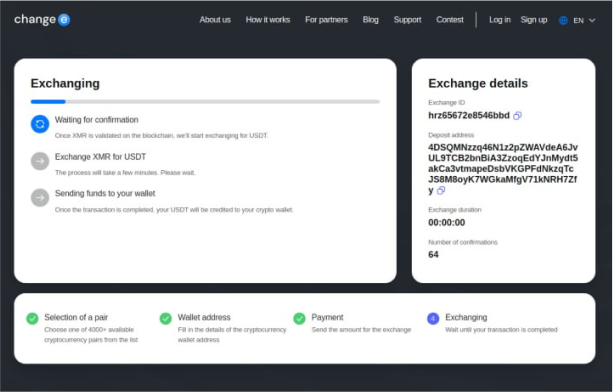
Task: Click the globe language icon
Action: click(563, 20)
